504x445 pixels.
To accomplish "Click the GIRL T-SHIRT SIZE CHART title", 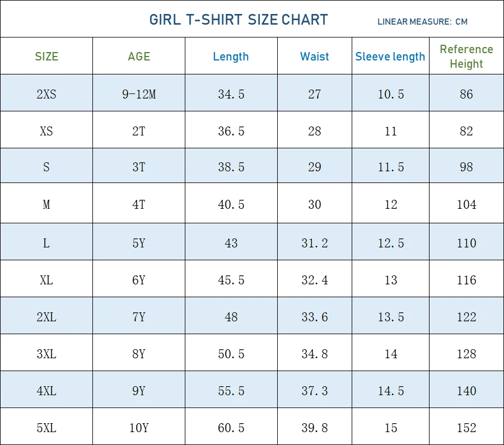I will click(x=239, y=20).
